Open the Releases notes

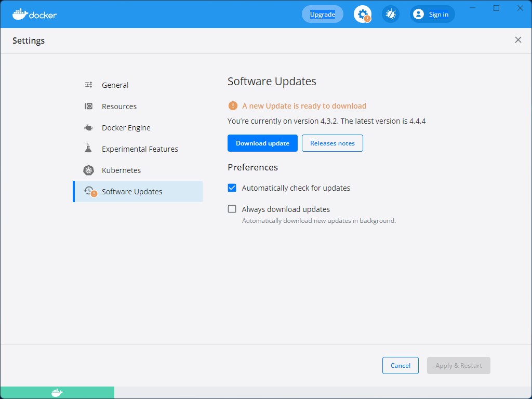click(332, 143)
